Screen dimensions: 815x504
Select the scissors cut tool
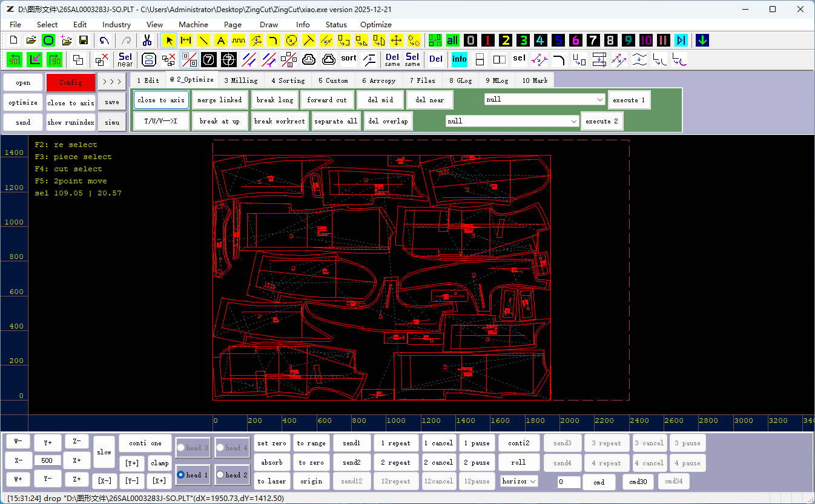tap(147, 41)
